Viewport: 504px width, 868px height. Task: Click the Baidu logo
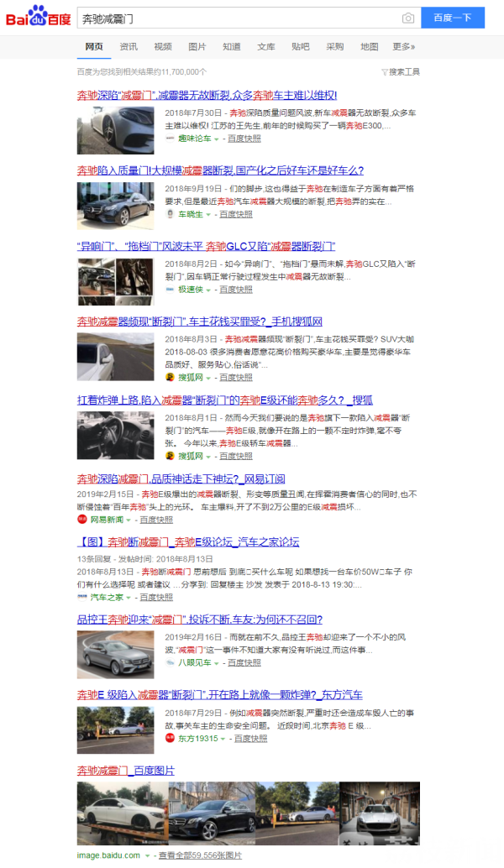click(38, 17)
